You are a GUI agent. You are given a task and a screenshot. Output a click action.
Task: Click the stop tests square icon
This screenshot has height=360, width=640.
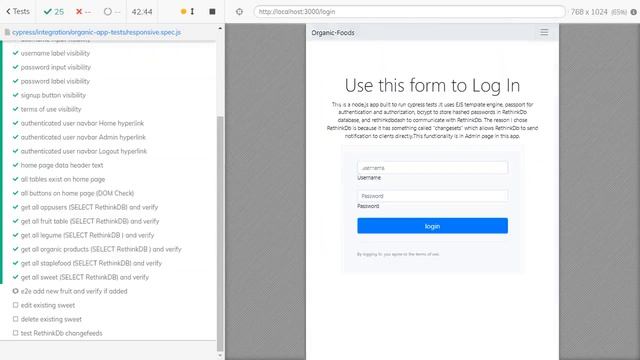212,11
